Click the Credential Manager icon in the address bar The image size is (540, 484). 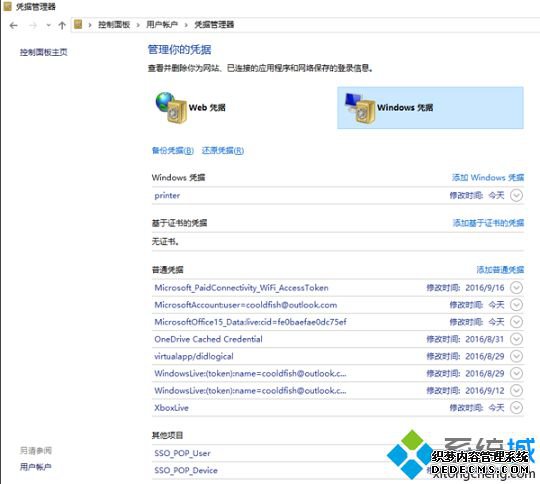[78, 24]
